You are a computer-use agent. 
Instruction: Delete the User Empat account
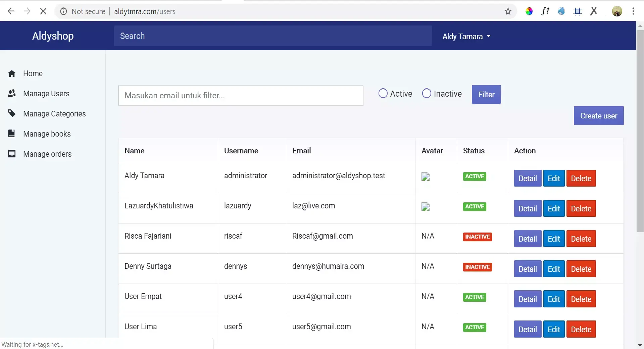click(581, 299)
